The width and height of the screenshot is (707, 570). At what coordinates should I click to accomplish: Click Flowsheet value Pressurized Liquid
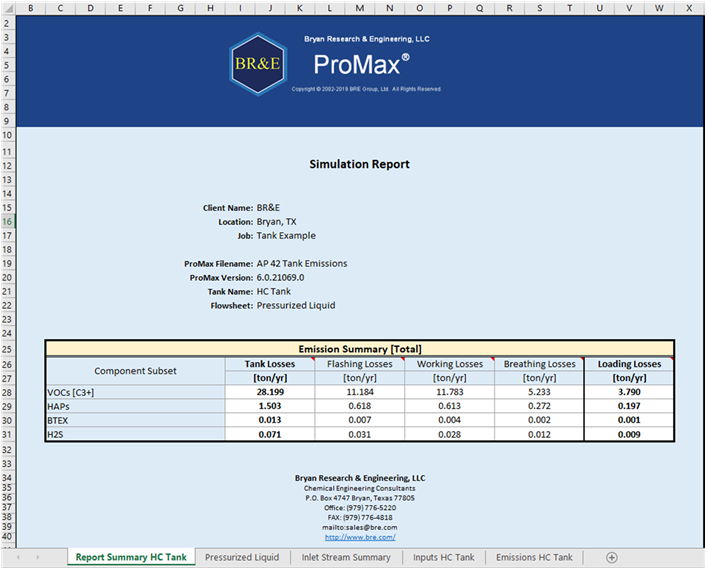pos(296,306)
